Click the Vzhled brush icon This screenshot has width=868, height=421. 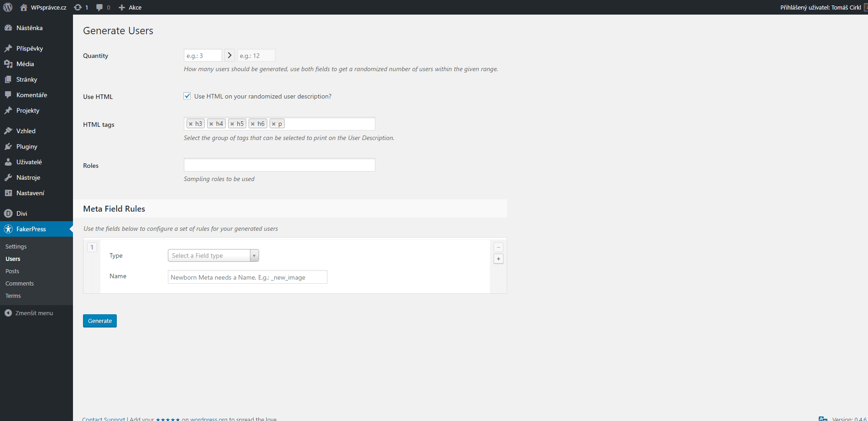pyautogui.click(x=8, y=131)
